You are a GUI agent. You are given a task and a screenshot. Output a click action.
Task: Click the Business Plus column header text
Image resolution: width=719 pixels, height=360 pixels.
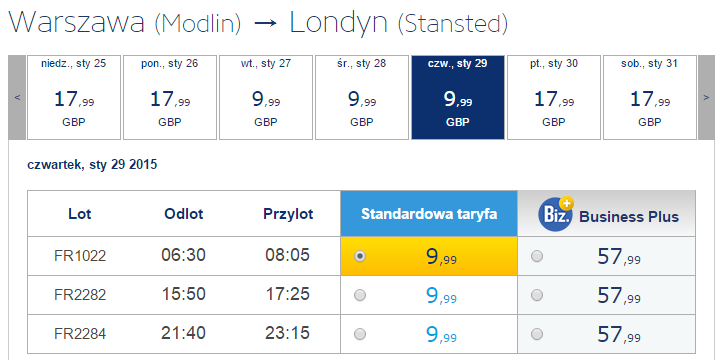tap(629, 216)
